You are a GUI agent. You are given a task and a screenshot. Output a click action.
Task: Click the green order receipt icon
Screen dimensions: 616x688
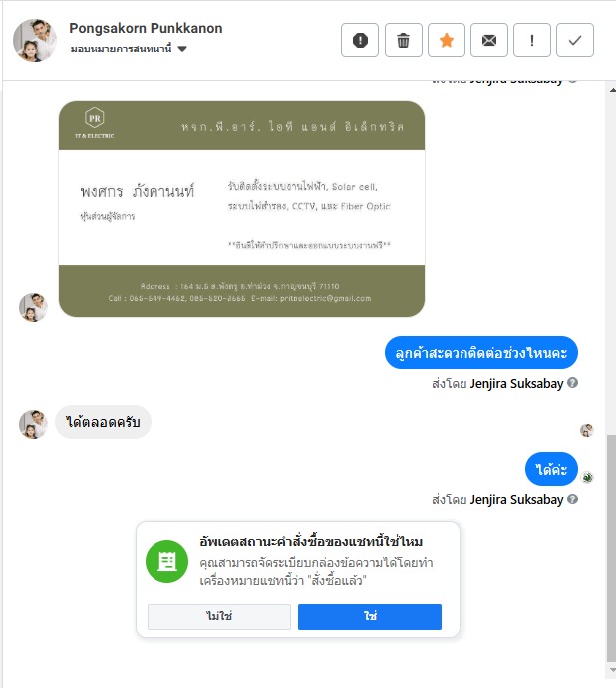pyautogui.click(x=166, y=561)
